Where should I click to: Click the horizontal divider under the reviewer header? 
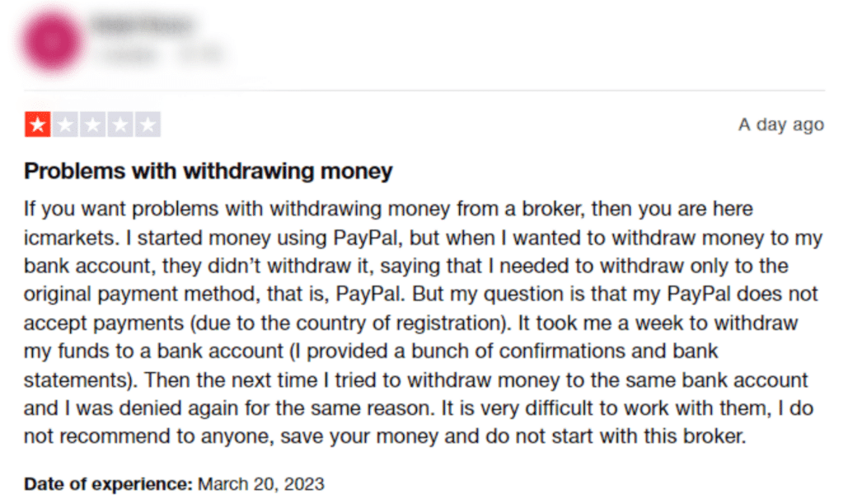[x=424, y=91]
